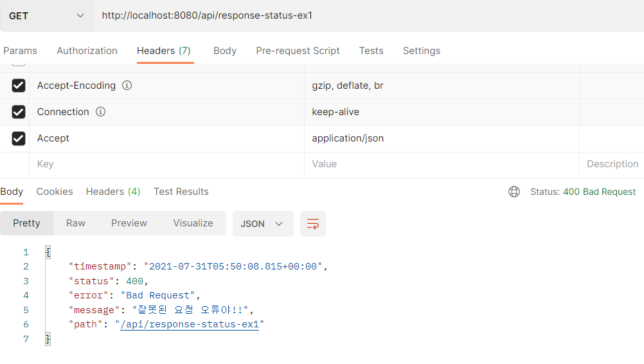The image size is (644, 364).
Task: Open the Test Results tab
Action: (x=181, y=192)
